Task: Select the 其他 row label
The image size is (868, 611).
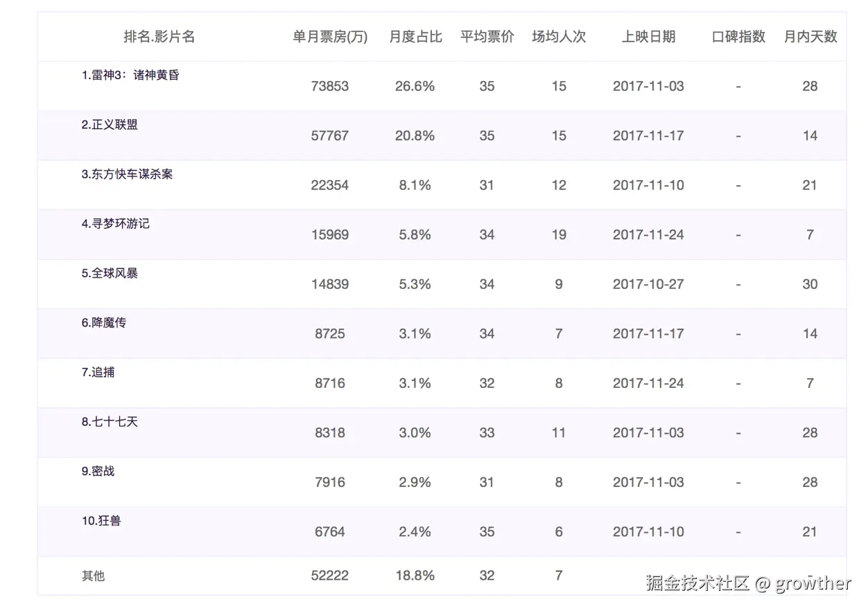Action: point(93,576)
